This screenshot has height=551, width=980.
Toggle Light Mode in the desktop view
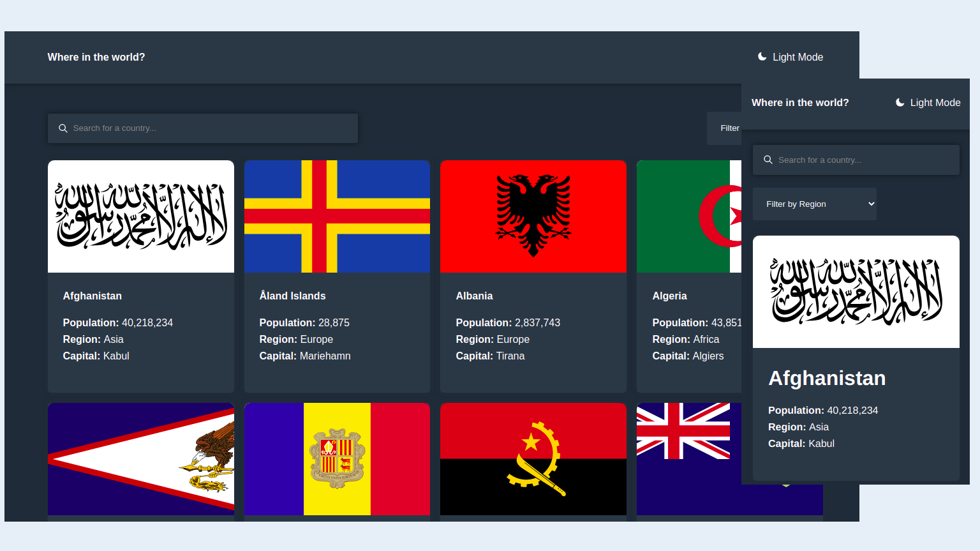pyautogui.click(x=791, y=57)
